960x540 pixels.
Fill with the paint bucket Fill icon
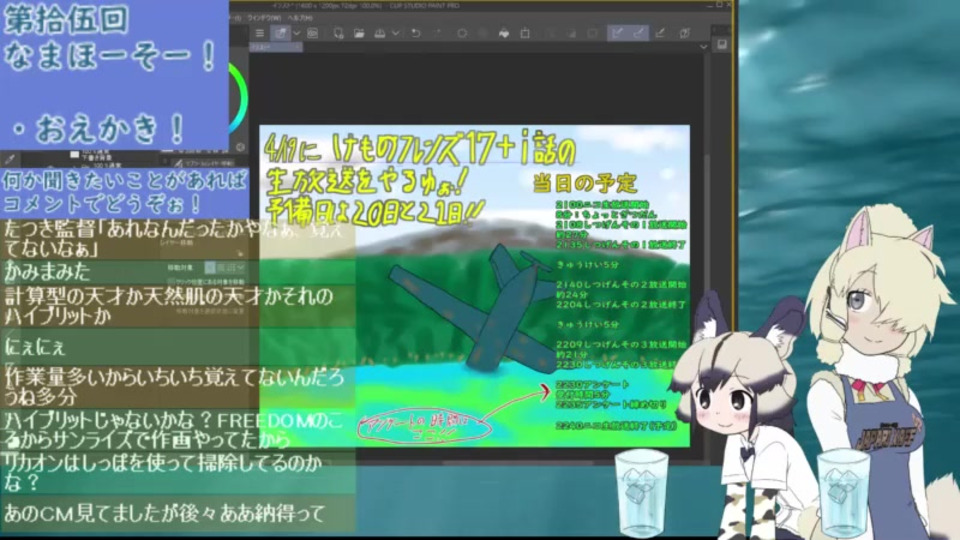pyautogui.click(x=504, y=33)
